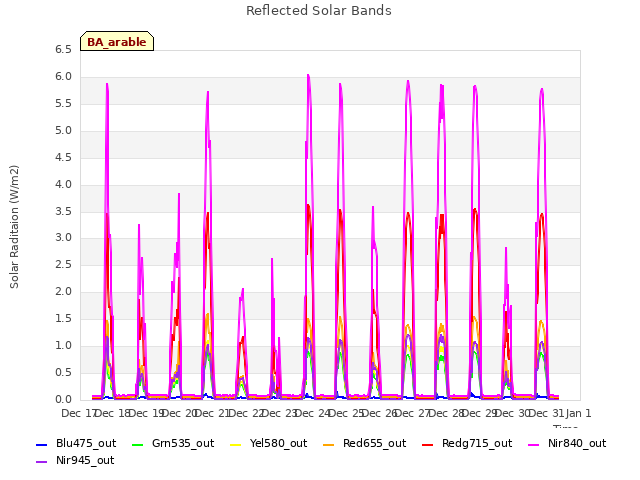Click the Red655_out legend label
The width and height of the screenshot is (640, 480).
click(x=374, y=443)
